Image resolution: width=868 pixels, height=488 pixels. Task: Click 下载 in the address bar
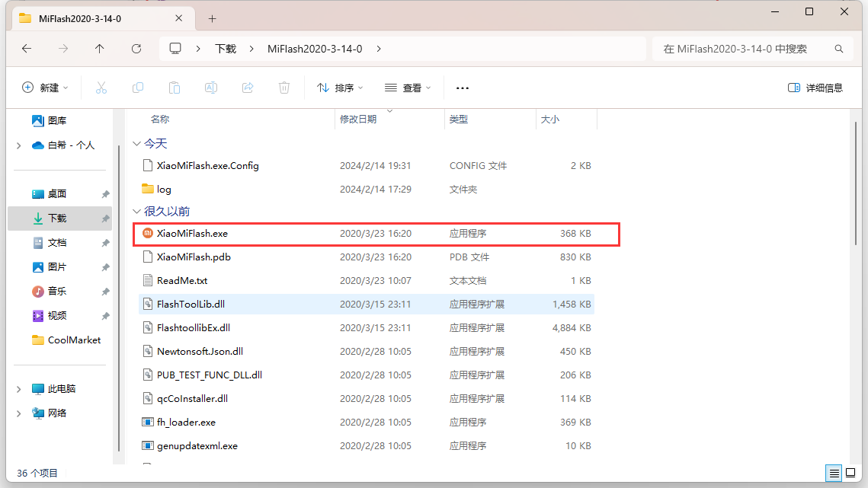tap(226, 49)
